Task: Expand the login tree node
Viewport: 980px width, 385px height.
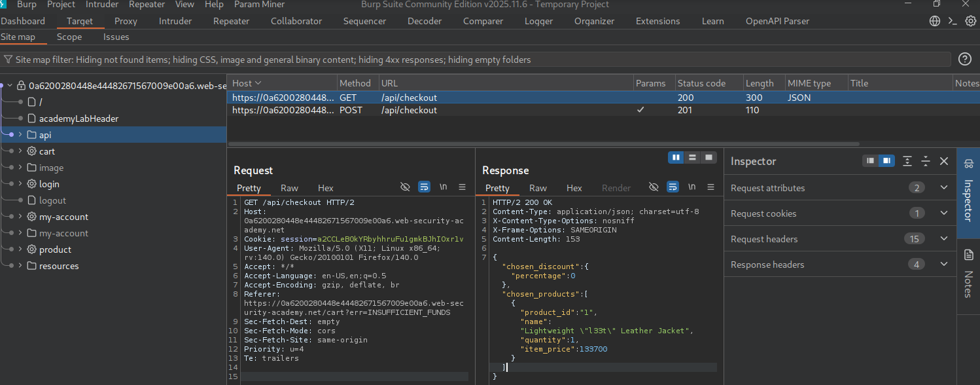Action: [20, 184]
